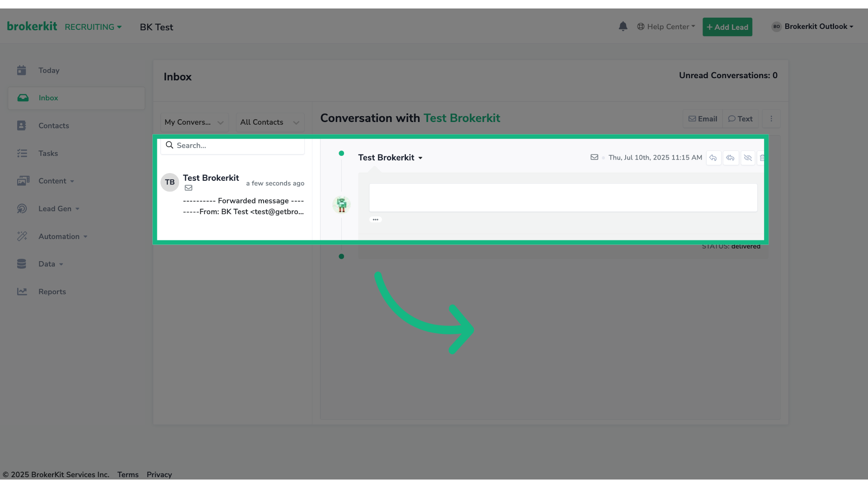
Task: Click the 'a few seconds ago' timestamp
Action: point(275,183)
